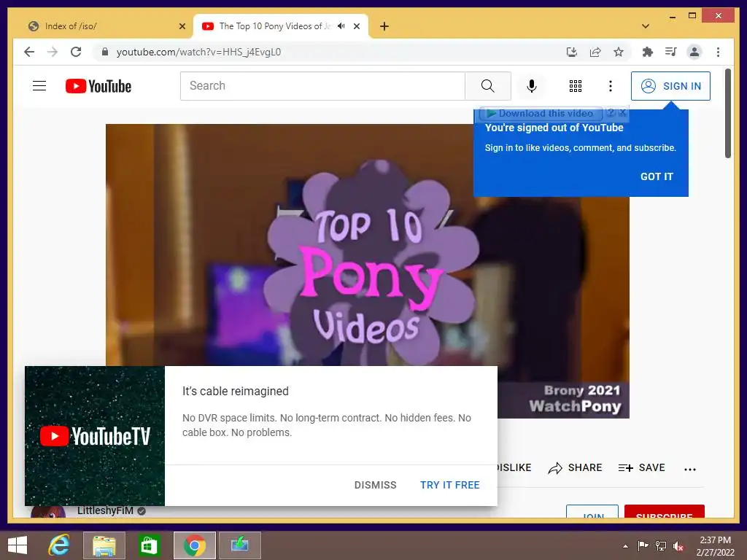Viewport: 747px width, 560px height.
Task: Reload the current YouTube page
Action: 76,52
